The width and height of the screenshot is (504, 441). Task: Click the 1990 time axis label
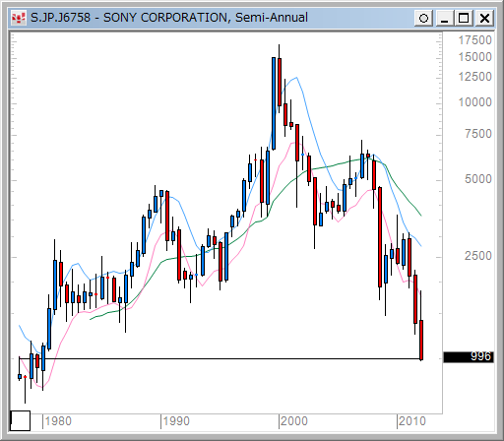click(x=176, y=421)
